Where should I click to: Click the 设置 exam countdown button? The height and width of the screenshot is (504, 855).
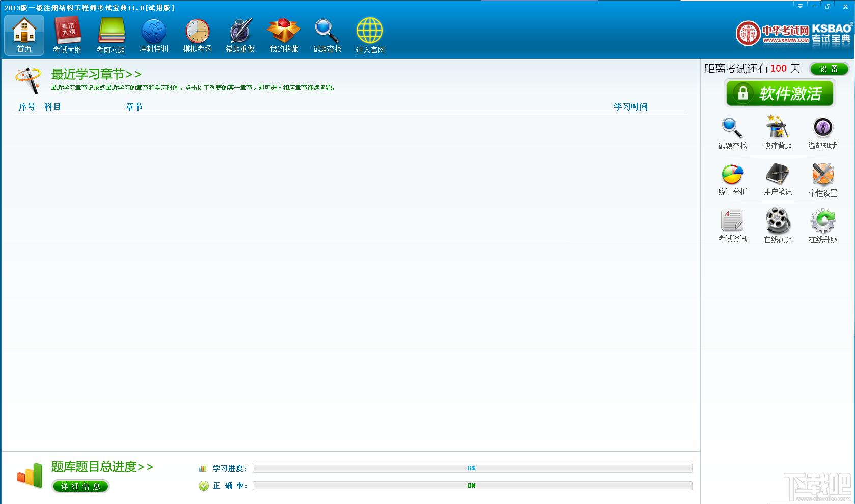[x=829, y=69]
